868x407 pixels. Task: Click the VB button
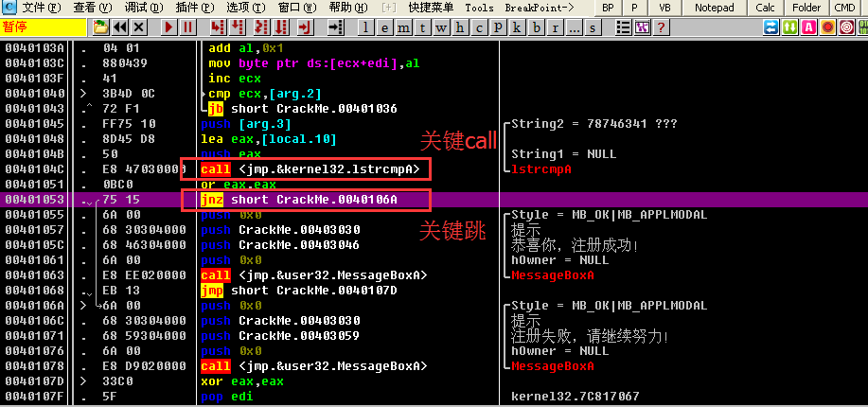(664, 8)
